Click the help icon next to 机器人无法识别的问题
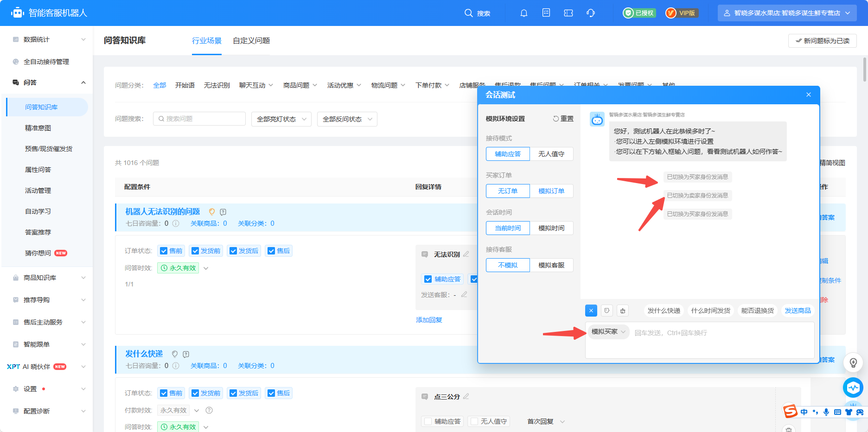 pyautogui.click(x=223, y=212)
